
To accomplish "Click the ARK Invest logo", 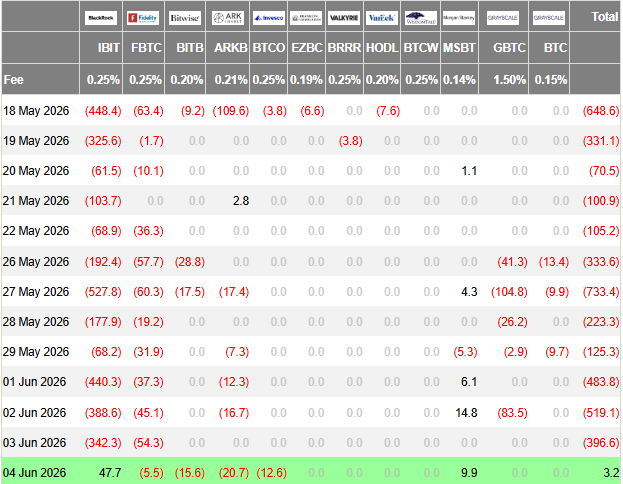I will click(228, 17).
